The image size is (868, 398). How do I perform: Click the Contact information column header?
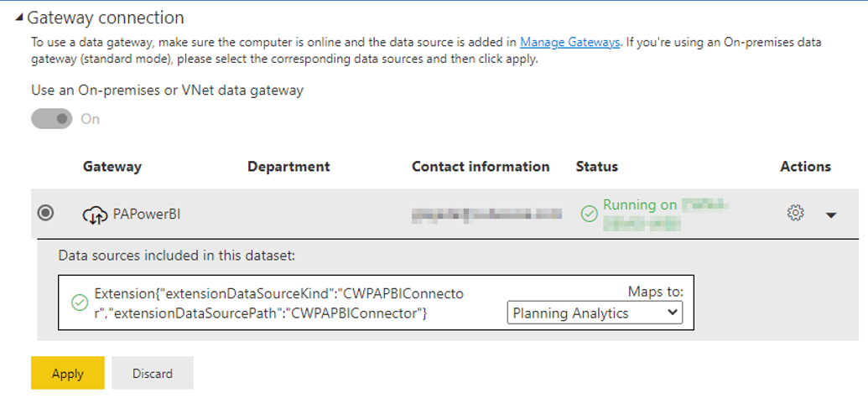[x=481, y=167]
